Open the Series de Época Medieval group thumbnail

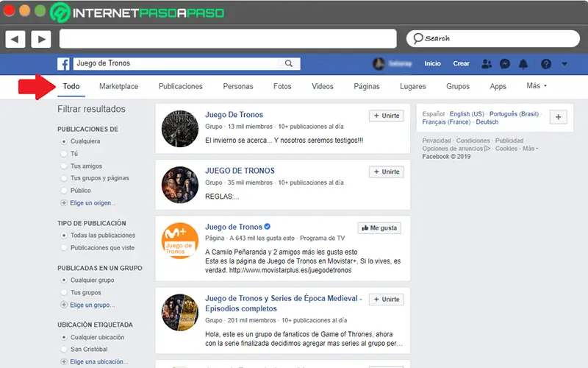(180, 312)
